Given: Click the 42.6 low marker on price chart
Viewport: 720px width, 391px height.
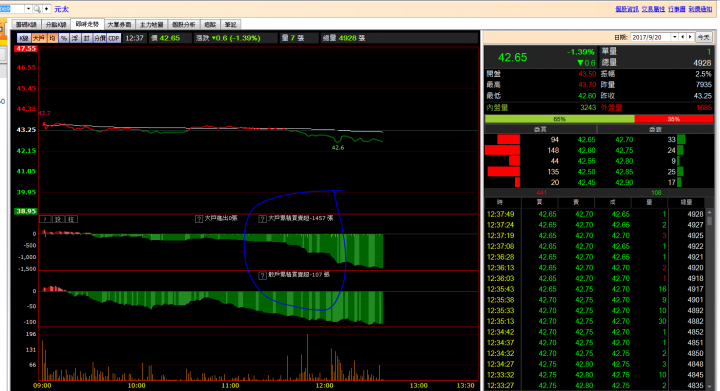Looking at the screenshot, I should click(338, 148).
